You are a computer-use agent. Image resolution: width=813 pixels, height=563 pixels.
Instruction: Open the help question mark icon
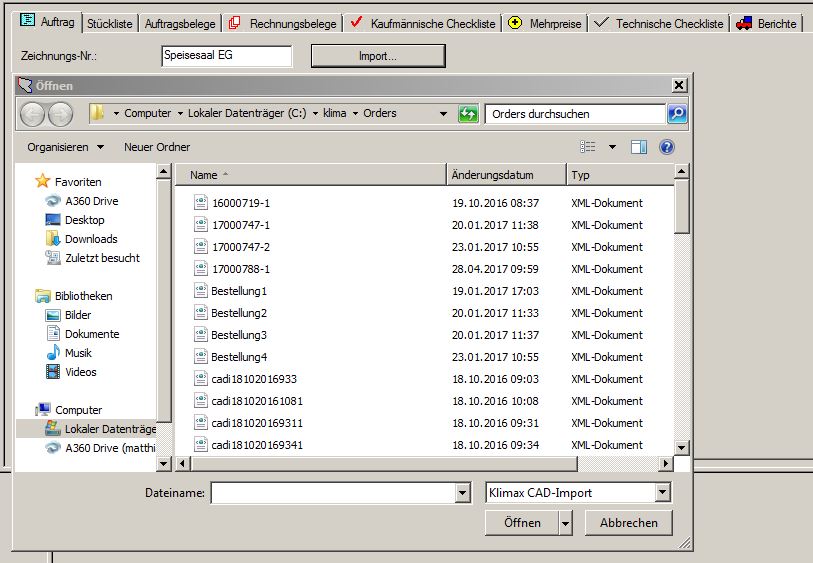pyautogui.click(x=667, y=147)
